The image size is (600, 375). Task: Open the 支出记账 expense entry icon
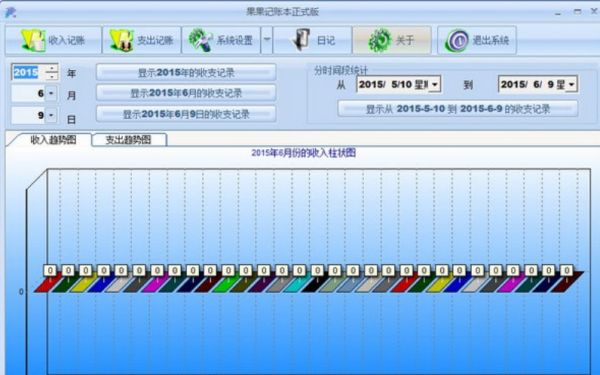121,40
